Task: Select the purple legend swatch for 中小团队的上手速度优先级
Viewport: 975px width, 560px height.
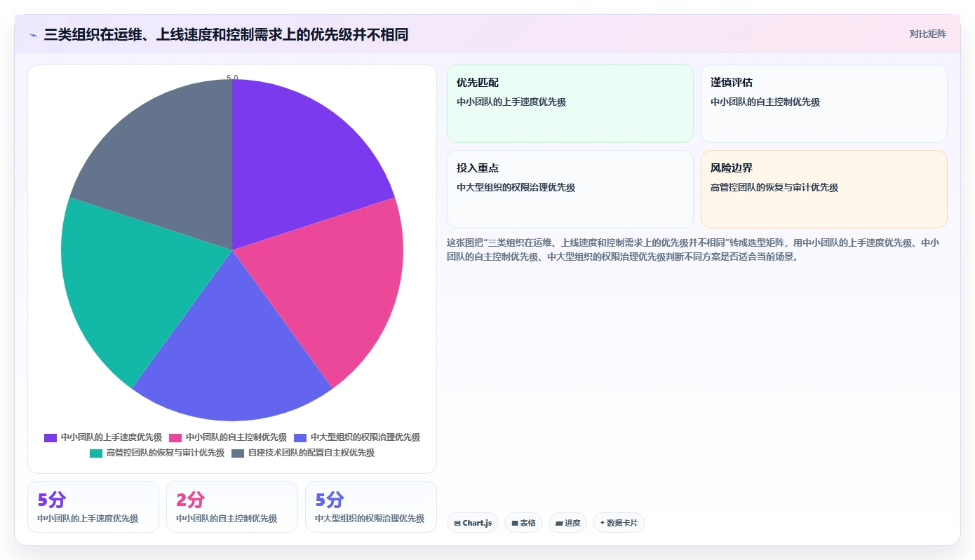Action: (x=51, y=437)
